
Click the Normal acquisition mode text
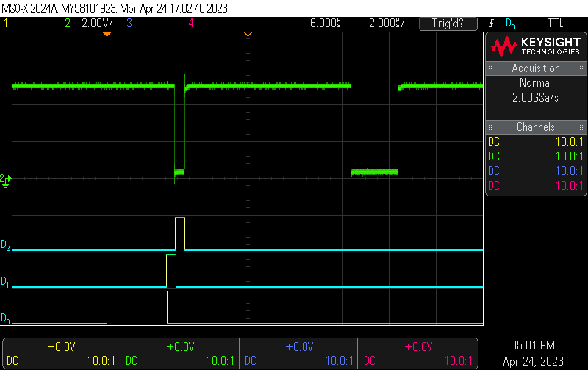[x=536, y=82]
